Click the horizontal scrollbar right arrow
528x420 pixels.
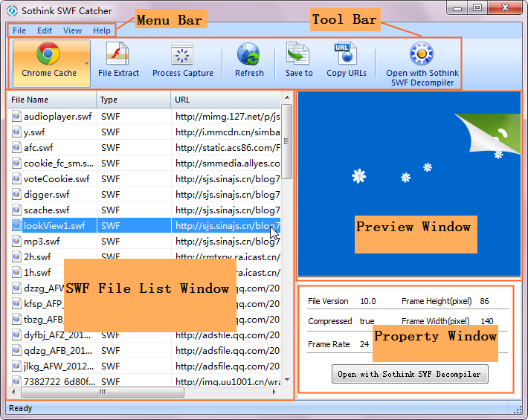pos(274,392)
